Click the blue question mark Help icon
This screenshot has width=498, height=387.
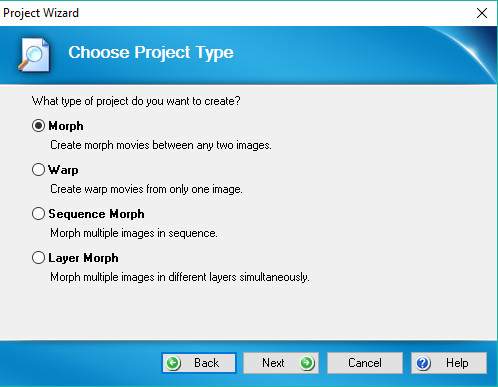click(423, 363)
